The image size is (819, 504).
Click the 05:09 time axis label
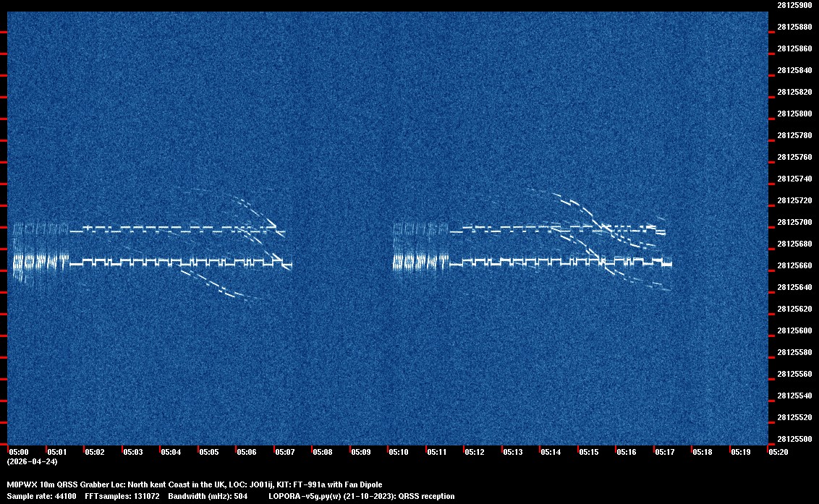tap(361, 452)
